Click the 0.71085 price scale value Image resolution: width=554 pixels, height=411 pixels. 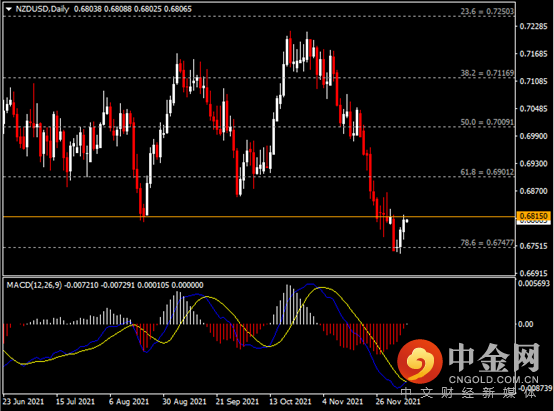[534, 81]
